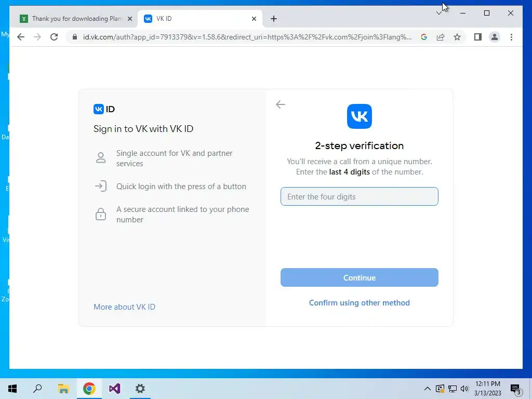The height and width of the screenshot is (399, 532).
Task: Click Sign in to VK with VK ID text
Action: (143, 129)
